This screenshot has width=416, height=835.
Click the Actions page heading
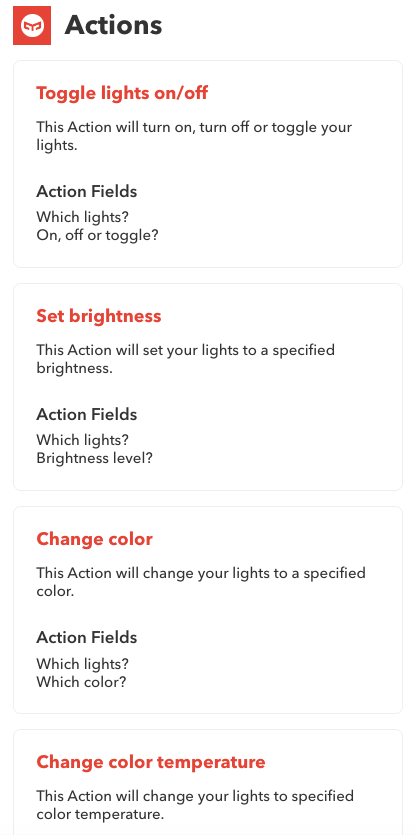click(x=113, y=25)
